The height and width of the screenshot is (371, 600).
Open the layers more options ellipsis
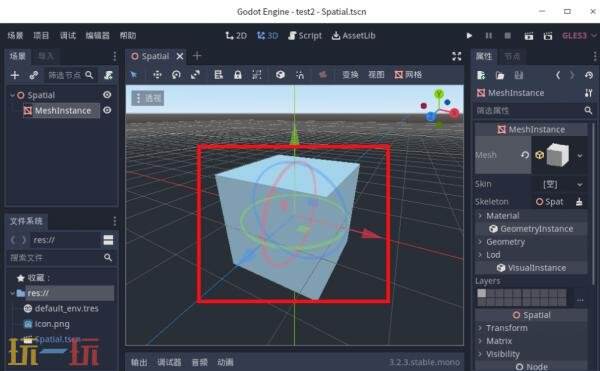click(x=580, y=300)
